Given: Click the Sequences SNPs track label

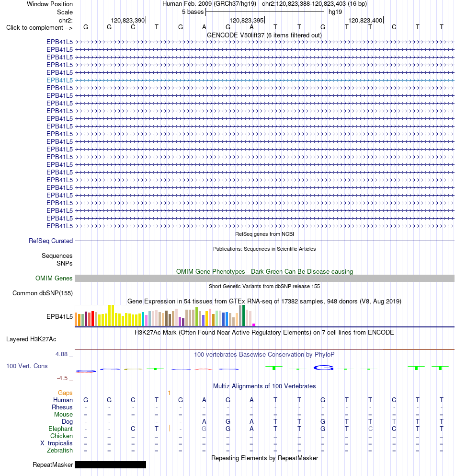Looking at the screenshot, I should [x=57, y=259].
